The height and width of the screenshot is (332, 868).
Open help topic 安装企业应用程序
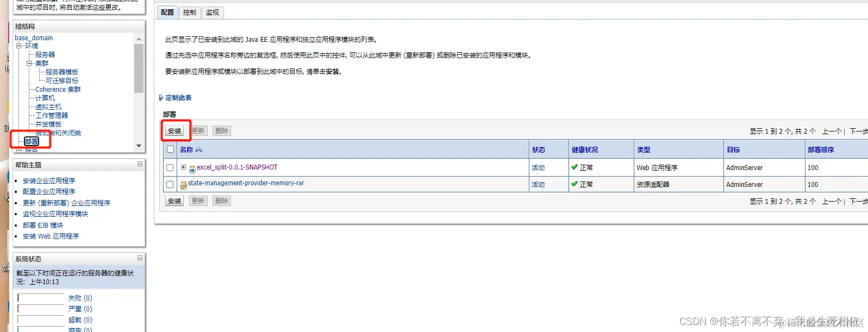pos(49,181)
